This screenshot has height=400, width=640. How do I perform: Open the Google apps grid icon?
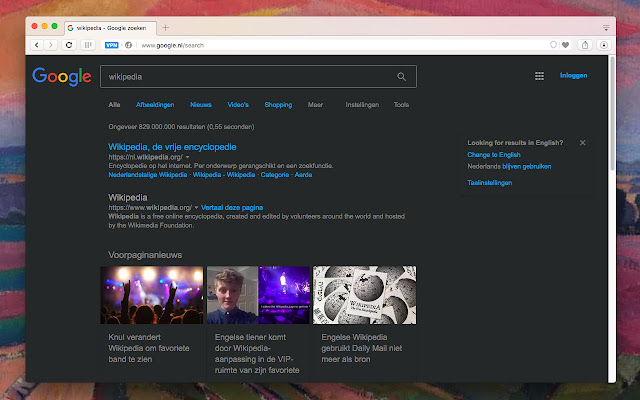click(539, 76)
